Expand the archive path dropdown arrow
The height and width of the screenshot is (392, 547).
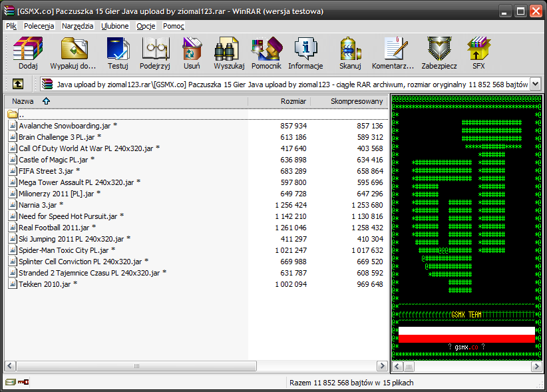click(535, 84)
